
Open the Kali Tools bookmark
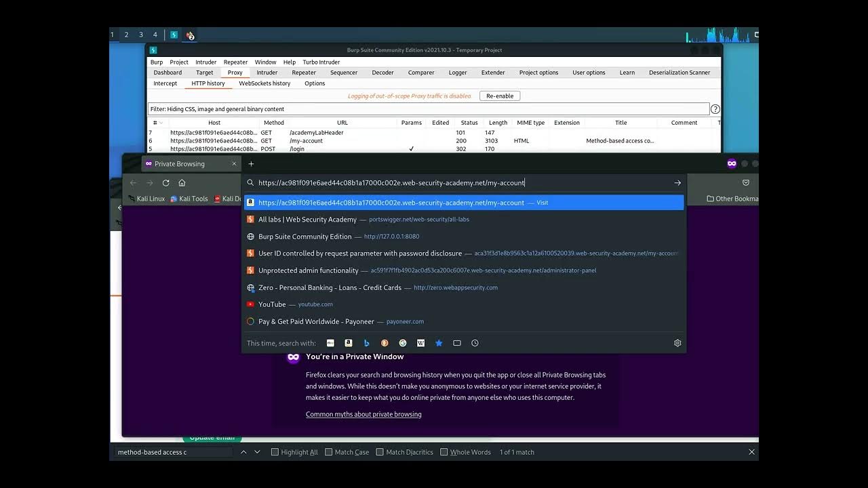click(189, 199)
